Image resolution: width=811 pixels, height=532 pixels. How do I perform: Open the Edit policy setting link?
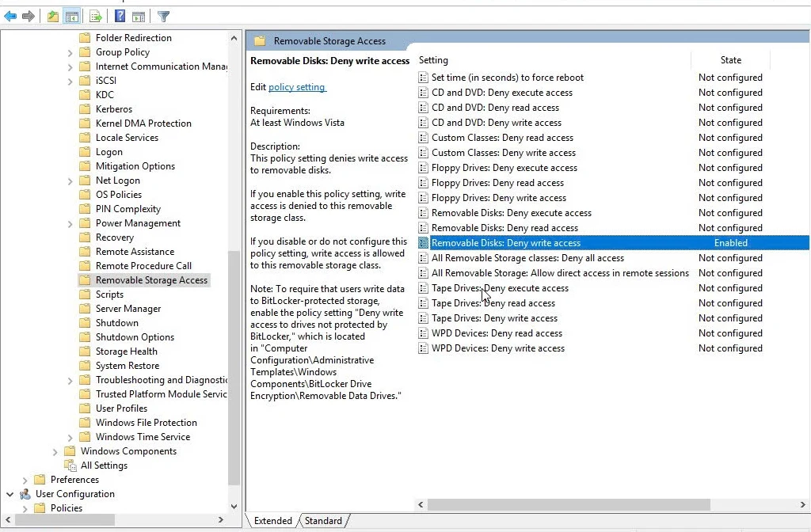pos(297,87)
